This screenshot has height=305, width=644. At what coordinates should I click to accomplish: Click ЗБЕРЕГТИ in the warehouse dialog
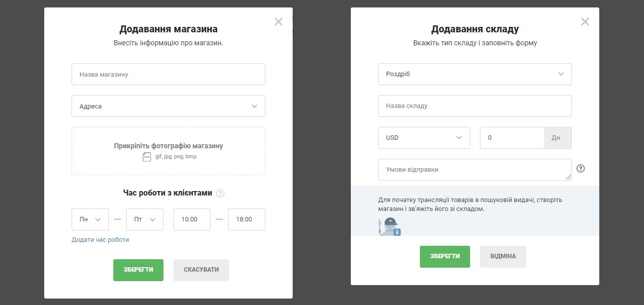pyautogui.click(x=445, y=256)
